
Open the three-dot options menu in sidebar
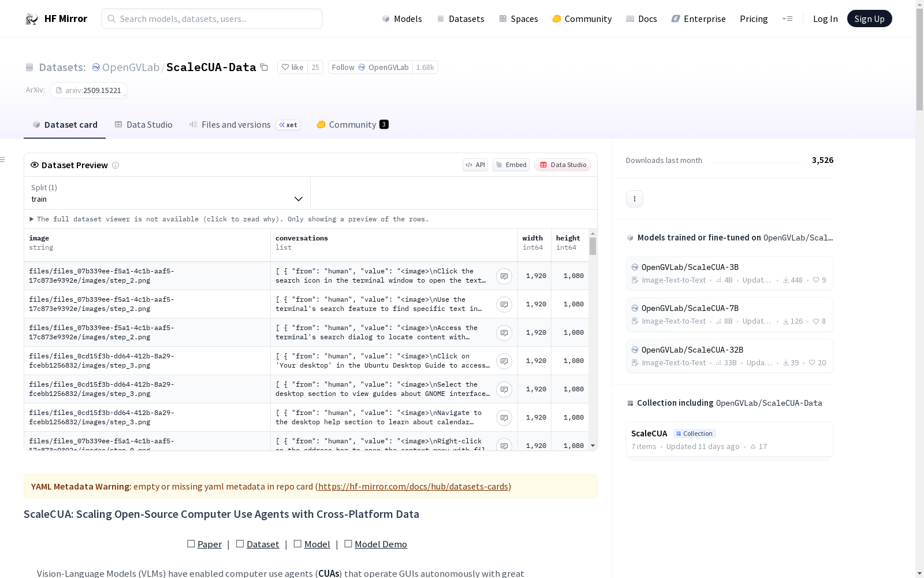(635, 199)
